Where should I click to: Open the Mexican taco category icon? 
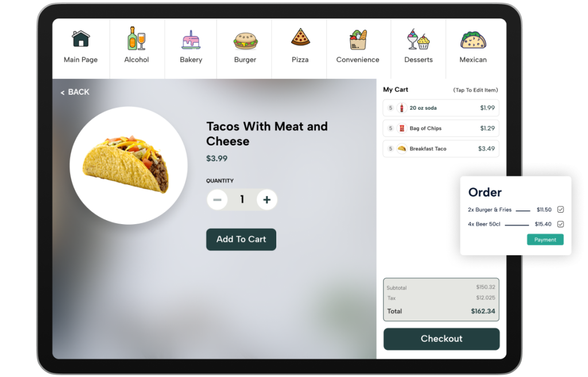[x=473, y=40]
